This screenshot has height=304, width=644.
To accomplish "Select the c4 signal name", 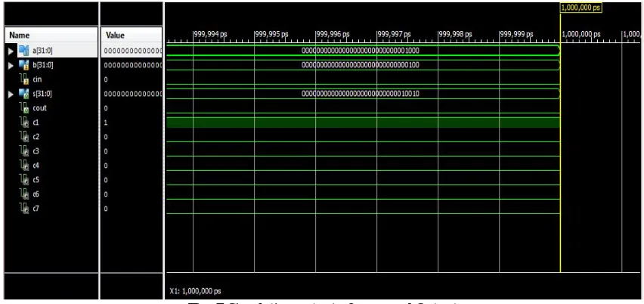I will [x=36, y=166].
